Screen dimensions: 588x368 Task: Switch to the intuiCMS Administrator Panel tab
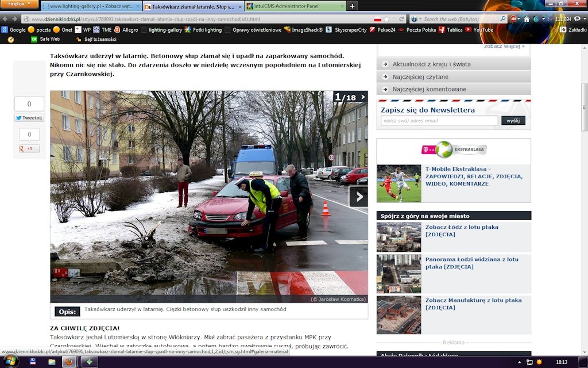click(x=296, y=6)
